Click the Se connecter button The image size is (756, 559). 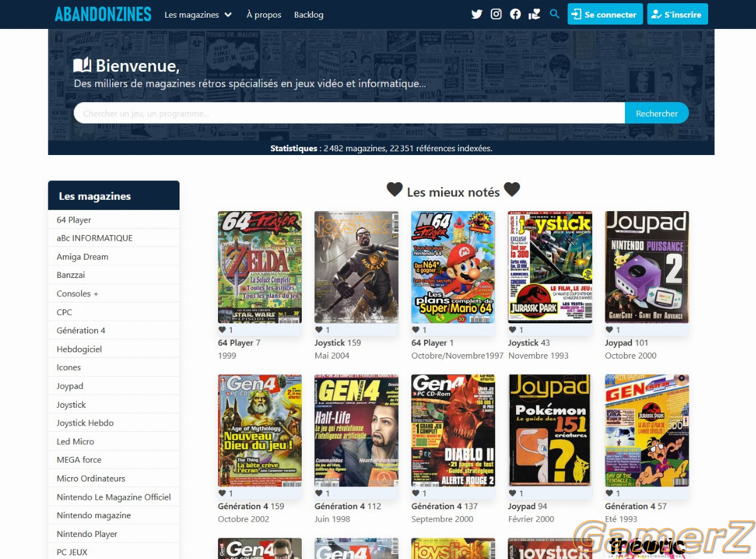[x=605, y=14]
